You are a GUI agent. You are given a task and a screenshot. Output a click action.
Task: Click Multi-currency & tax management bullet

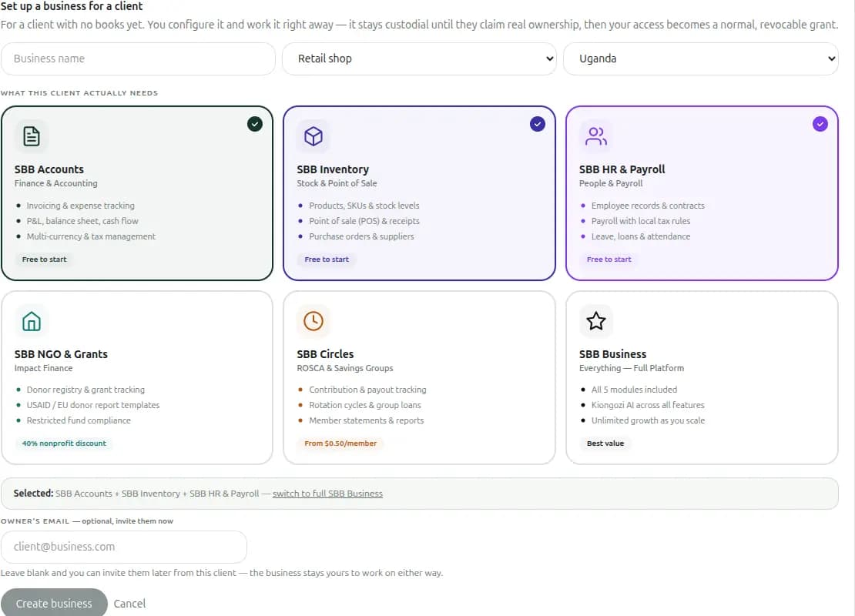pyautogui.click(x=91, y=236)
